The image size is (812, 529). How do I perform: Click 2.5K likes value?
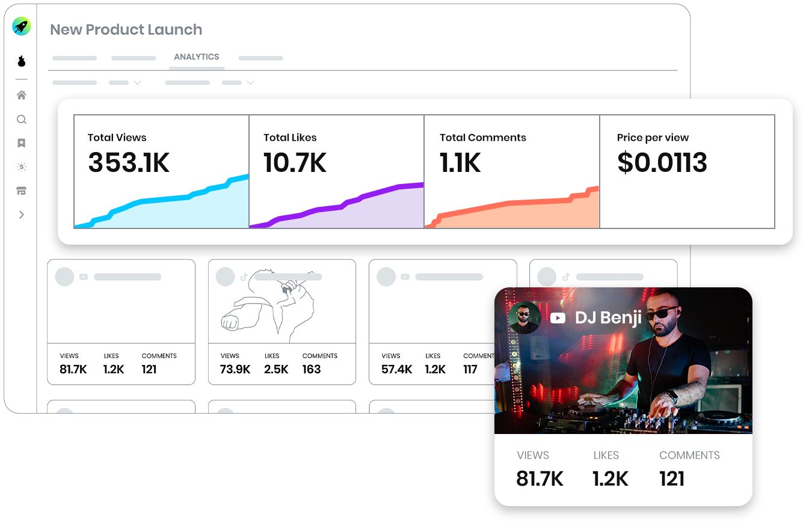[276, 369]
